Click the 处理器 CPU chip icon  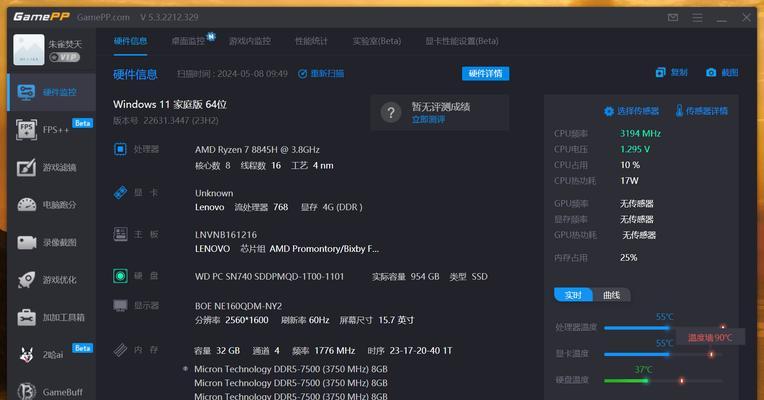click(x=120, y=149)
